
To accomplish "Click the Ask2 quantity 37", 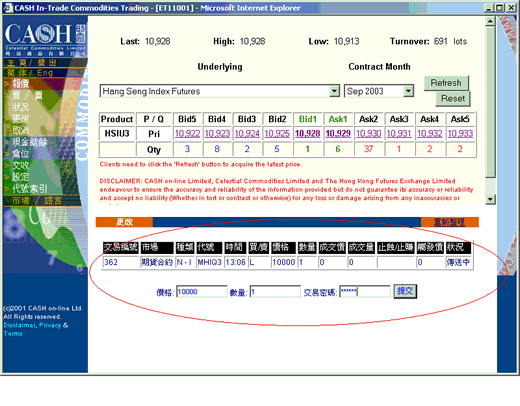I will coord(369,149).
